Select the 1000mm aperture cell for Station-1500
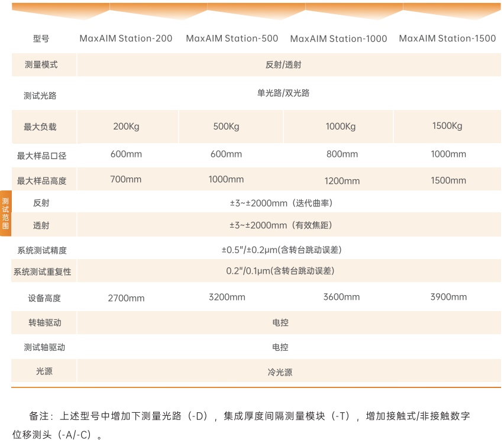 pyautogui.click(x=448, y=154)
